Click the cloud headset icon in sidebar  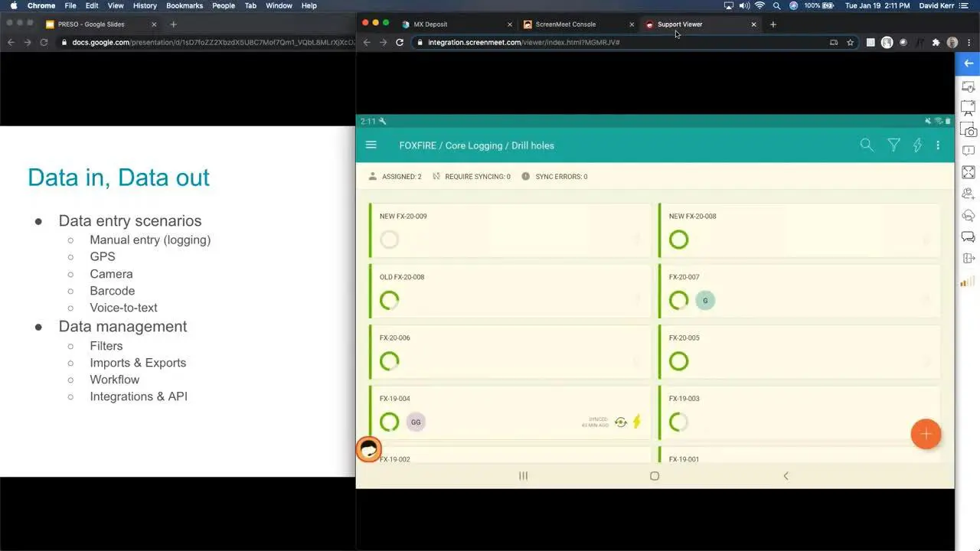(969, 215)
